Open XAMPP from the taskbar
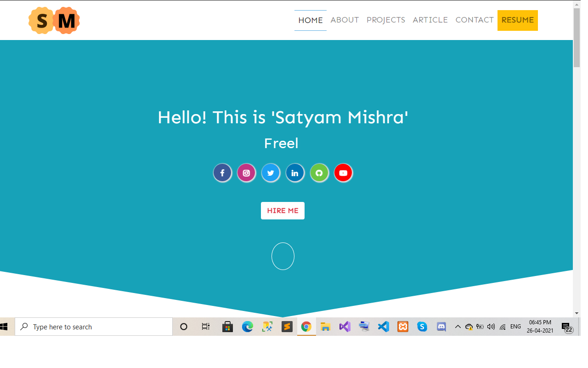This screenshot has height=368, width=588. click(403, 327)
